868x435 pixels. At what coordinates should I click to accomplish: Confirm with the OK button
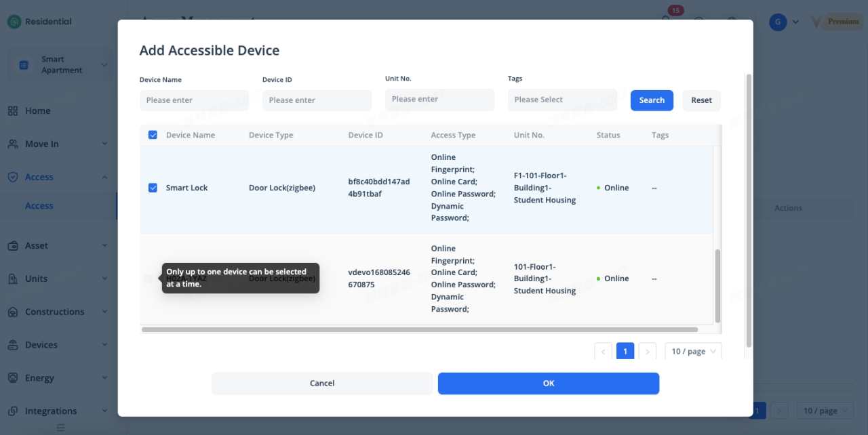click(x=548, y=384)
